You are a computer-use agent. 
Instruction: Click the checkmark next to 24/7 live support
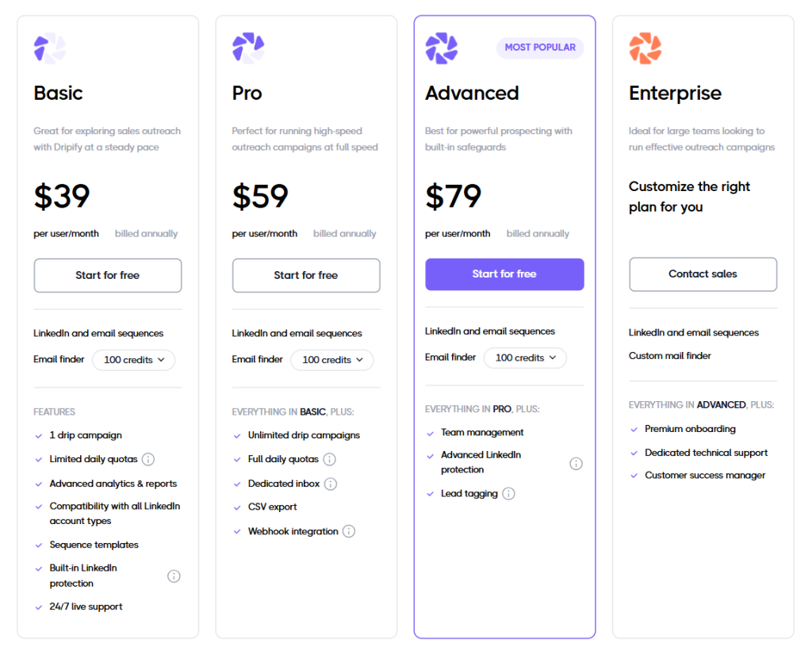37,606
